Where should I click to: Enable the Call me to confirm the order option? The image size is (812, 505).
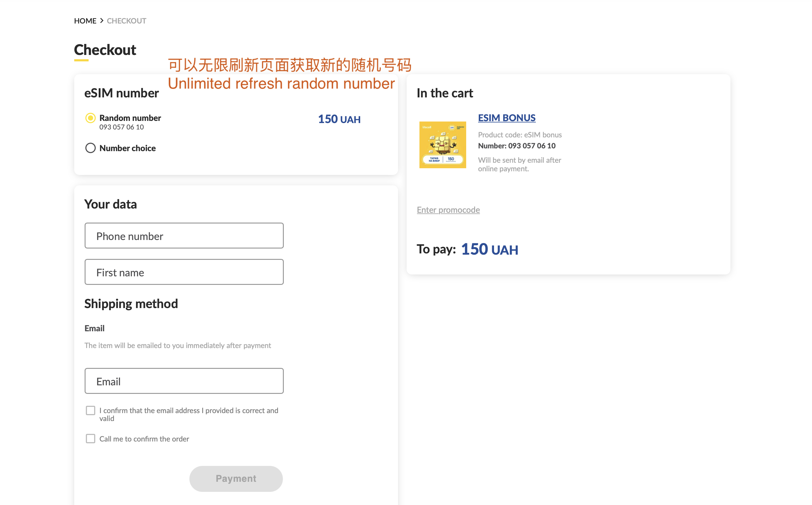90,438
